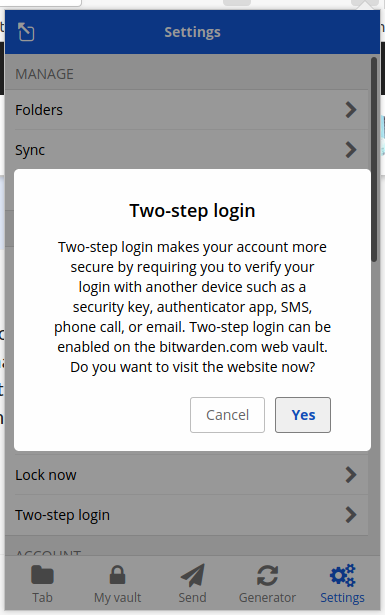385x615 pixels.
Task: Expand the Lock now chevron
Action: (x=351, y=475)
